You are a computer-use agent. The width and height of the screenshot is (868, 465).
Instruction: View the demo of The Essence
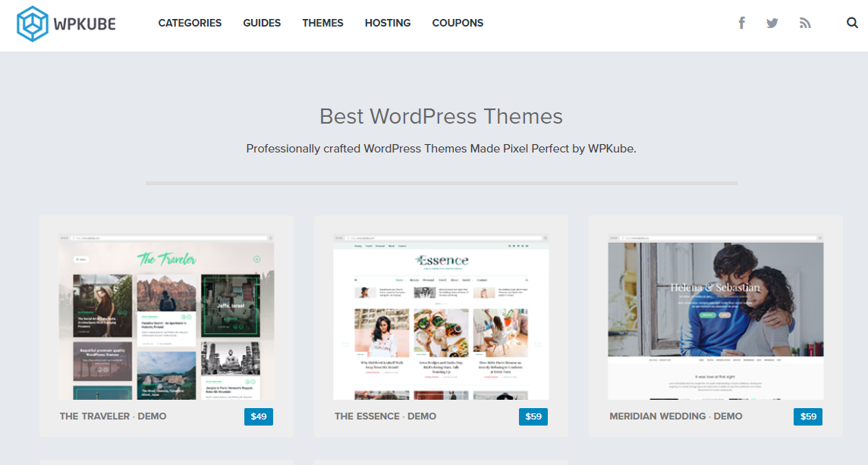click(422, 416)
